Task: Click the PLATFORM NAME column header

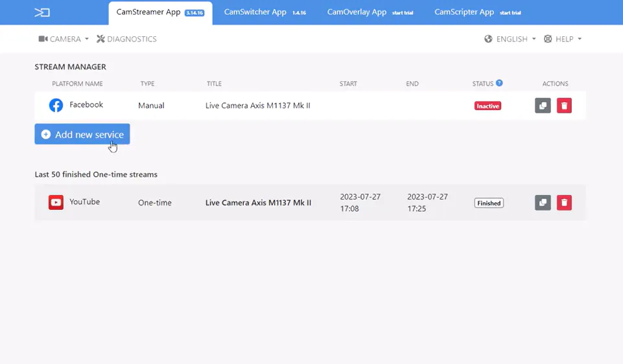Action: (x=78, y=84)
